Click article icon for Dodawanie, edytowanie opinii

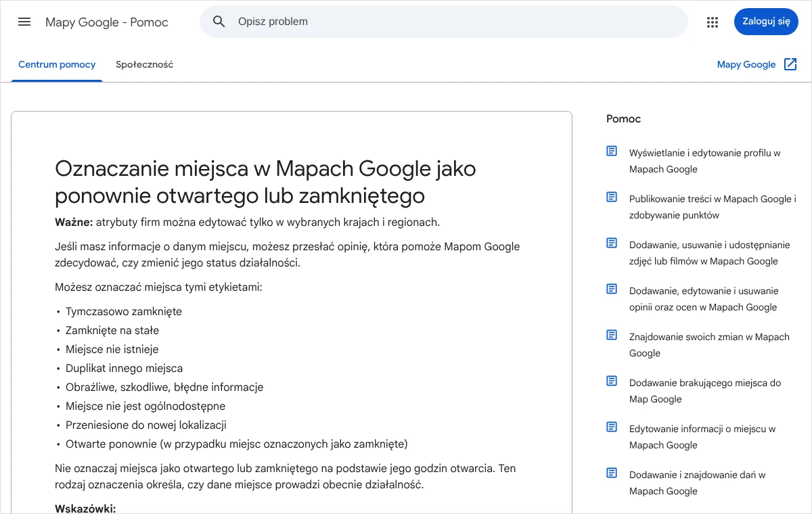612,289
